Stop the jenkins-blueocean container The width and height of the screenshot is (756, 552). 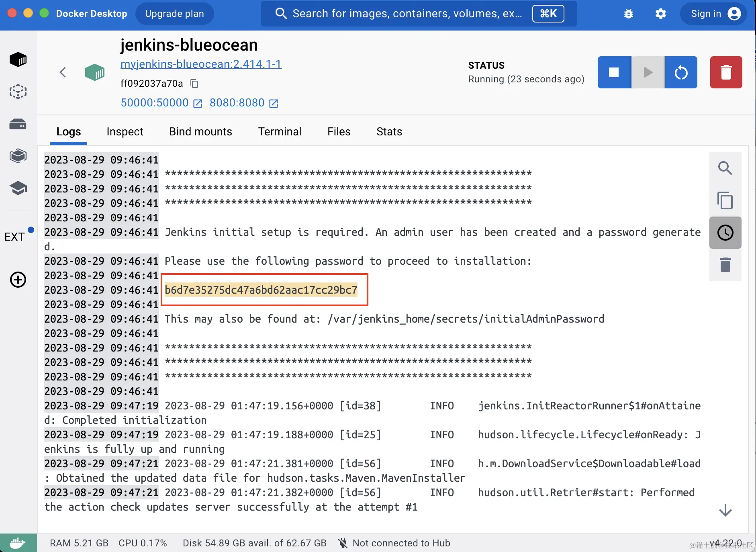point(614,72)
